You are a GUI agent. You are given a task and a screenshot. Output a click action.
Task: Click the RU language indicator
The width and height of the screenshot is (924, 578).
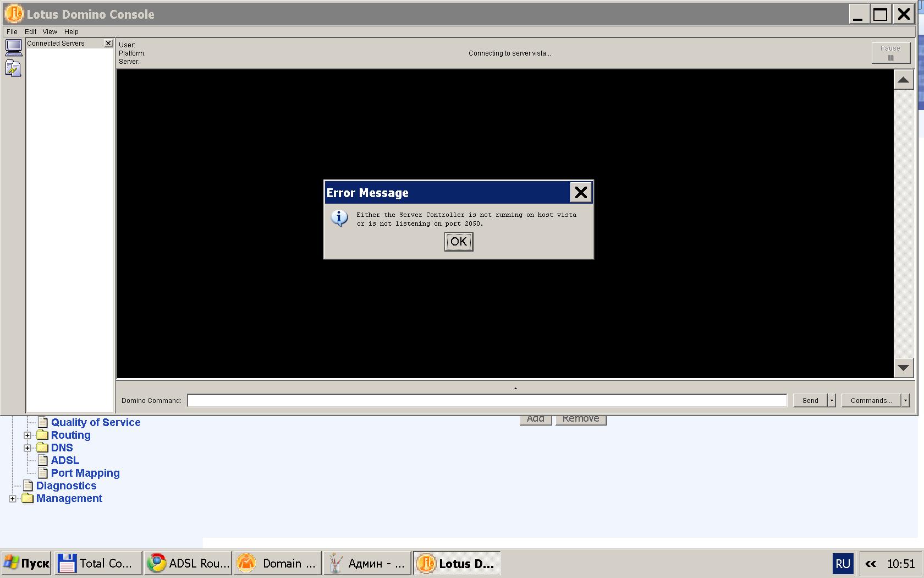[x=843, y=564]
